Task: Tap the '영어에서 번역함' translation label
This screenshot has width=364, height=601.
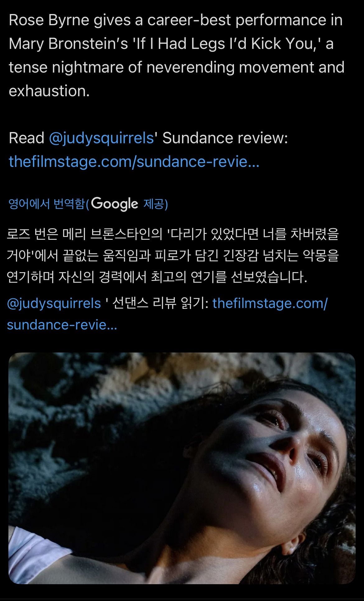Action: click(x=47, y=204)
